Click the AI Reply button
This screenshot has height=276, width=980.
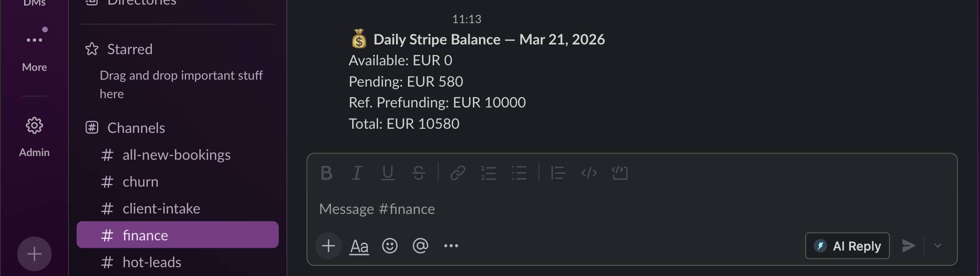coord(847,245)
